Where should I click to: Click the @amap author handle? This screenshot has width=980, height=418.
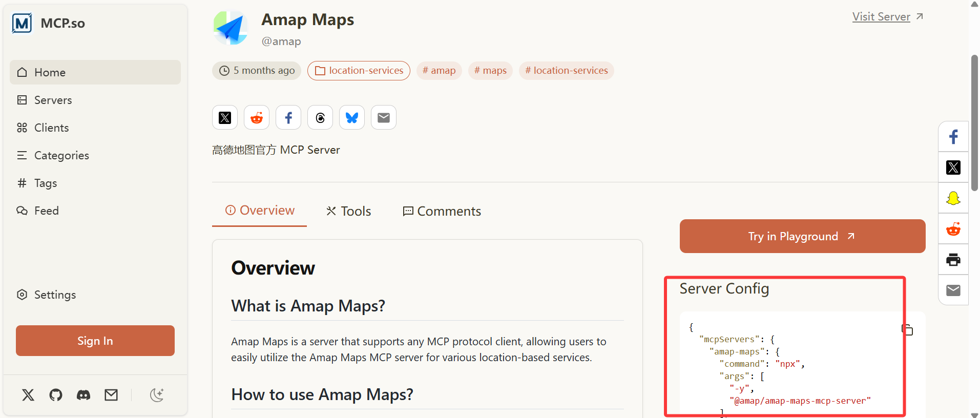point(281,41)
